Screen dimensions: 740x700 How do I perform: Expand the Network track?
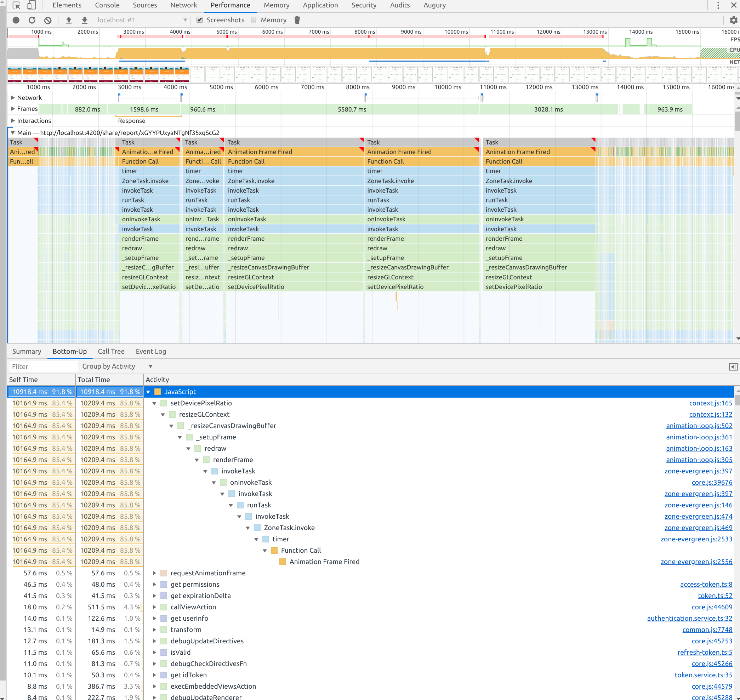click(13, 98)
